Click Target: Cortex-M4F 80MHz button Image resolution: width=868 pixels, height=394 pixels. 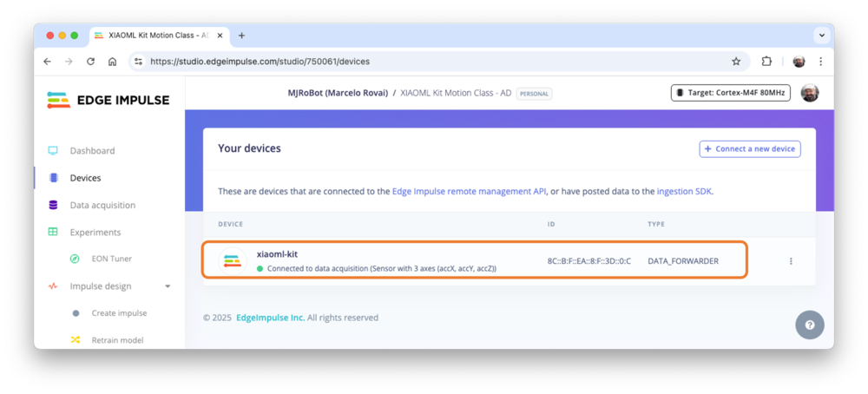(x=730, y=93)
